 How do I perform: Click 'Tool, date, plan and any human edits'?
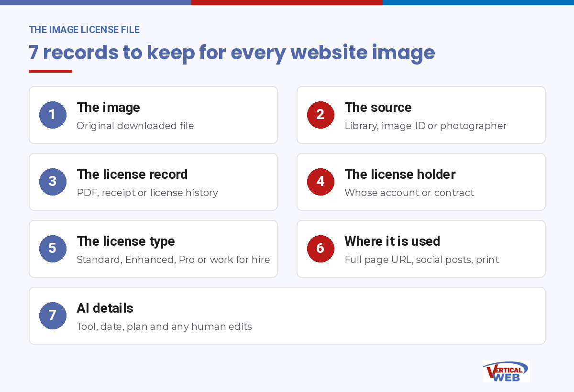(164, 327)
